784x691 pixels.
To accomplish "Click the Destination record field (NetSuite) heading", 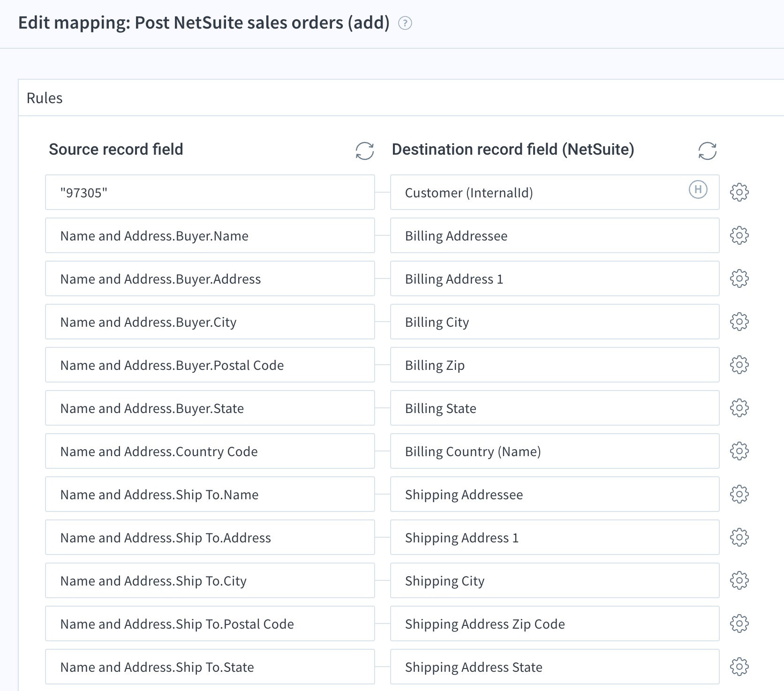I will (513, 149).
